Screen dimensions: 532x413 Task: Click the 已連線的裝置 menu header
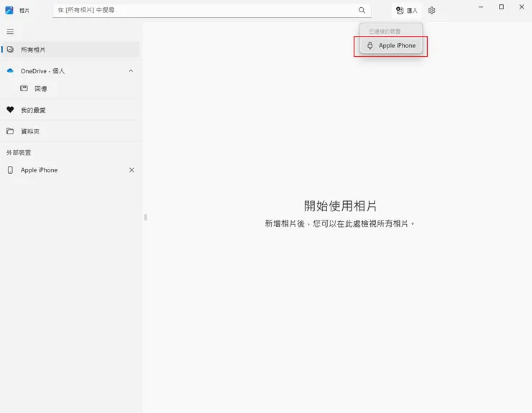(385, 31)
